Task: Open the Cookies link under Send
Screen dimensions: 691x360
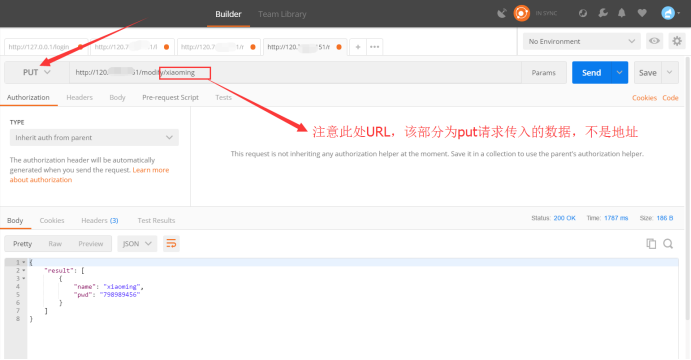Action: (644, 98)
